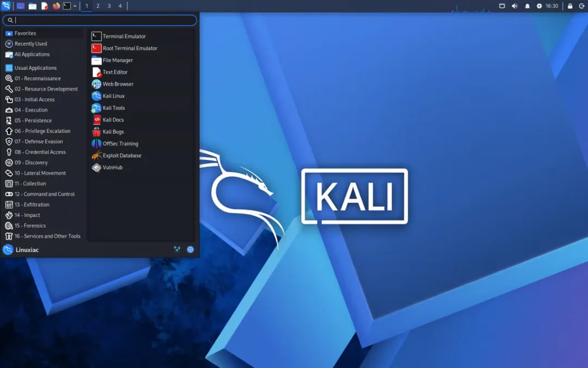The width and height of the screenshot is (588, 368).
Task: Switch to workspace 4
Action: (x=120, y=6)
